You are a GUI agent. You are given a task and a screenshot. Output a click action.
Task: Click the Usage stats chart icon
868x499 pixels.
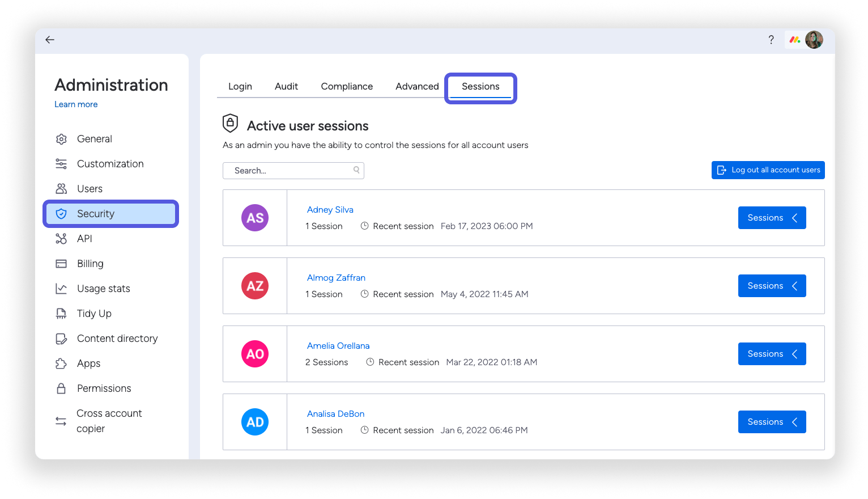pyautogui.click(x=62, y=288)
